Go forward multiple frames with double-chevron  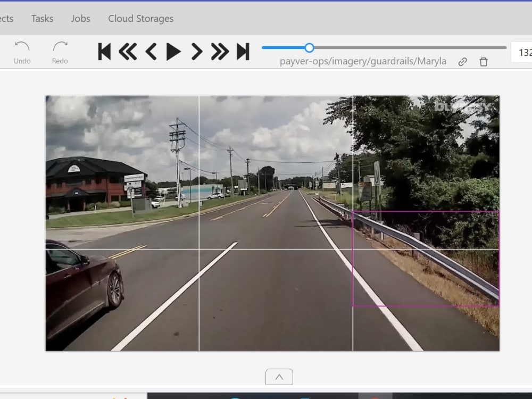coord(220,52)
